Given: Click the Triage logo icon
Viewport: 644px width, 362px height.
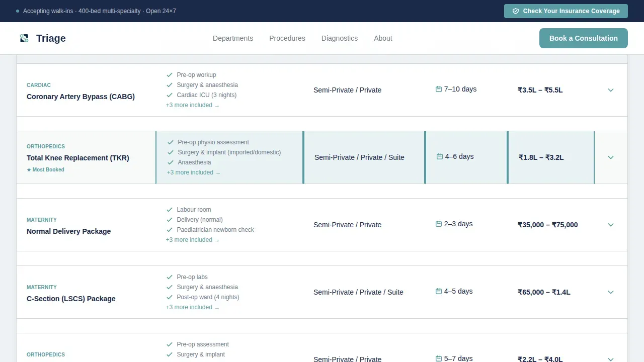Looking at the screenshot, I should point(24,38).
